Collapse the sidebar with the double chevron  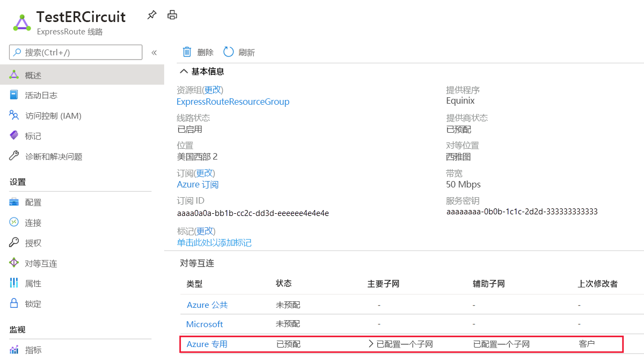pyautogui.click(x=154, y=52)
